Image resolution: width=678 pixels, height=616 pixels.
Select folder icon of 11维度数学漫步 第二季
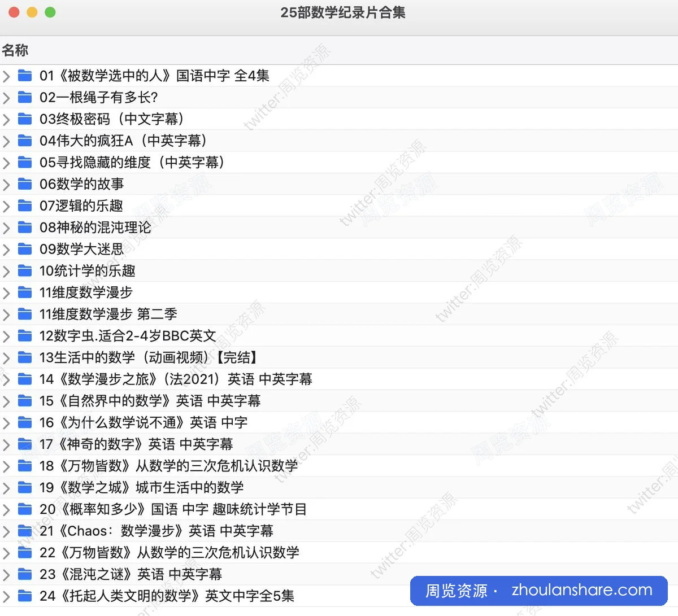pyautogui.click(x=25, y=313)
